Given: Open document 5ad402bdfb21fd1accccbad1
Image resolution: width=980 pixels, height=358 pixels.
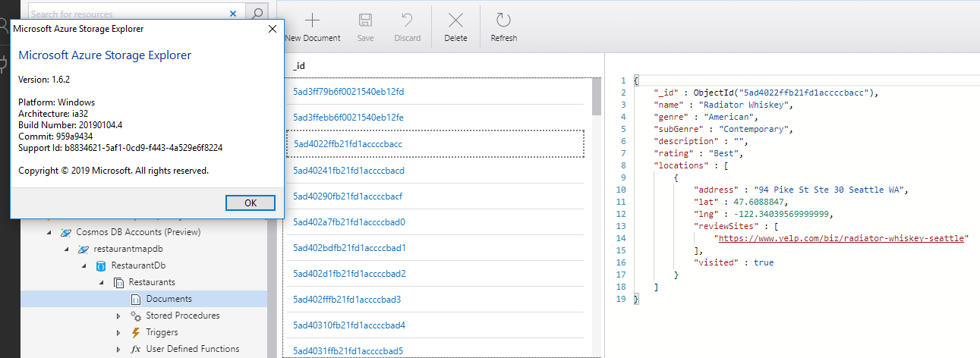Looking at the screenshot, I should click(349, 248).
